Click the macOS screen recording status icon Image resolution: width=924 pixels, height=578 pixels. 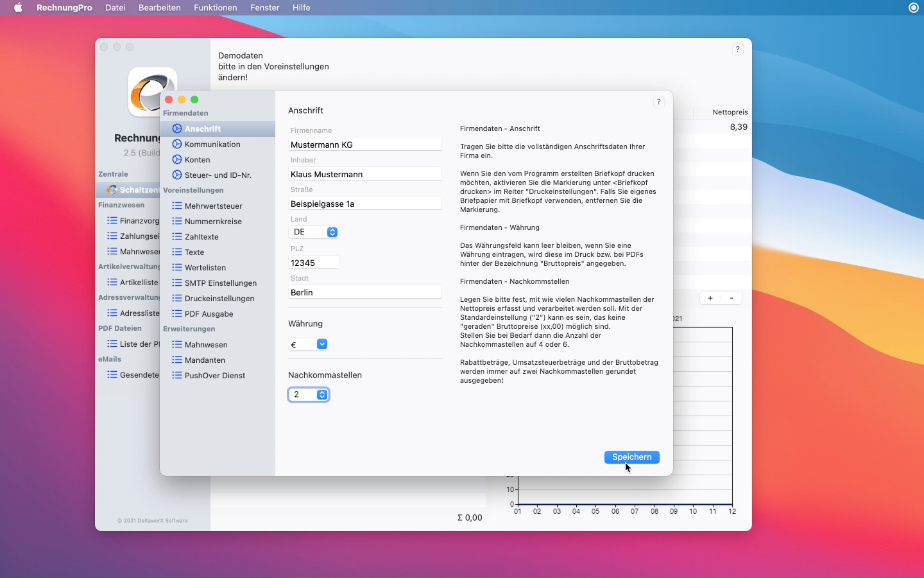click(x=914, y=8)
